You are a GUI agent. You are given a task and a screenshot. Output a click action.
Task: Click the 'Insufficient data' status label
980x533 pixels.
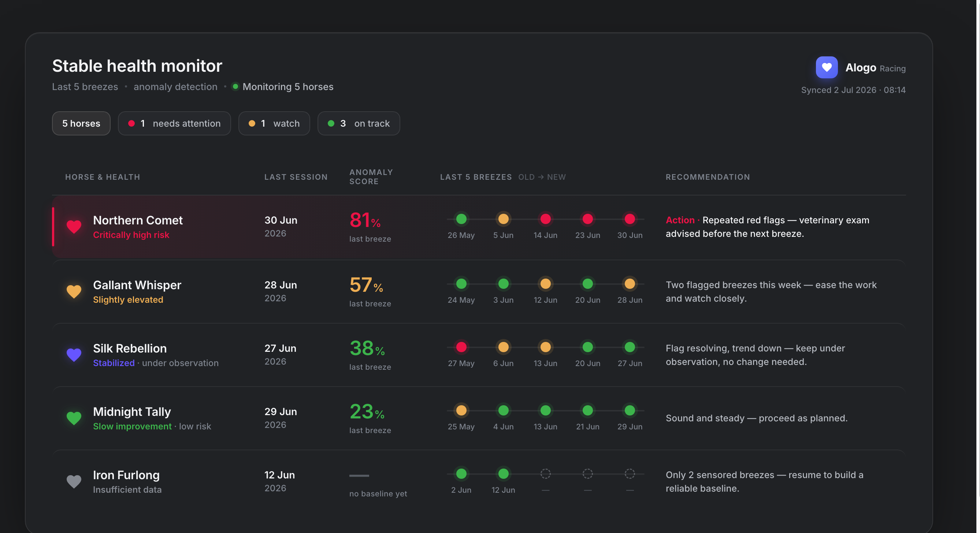click(127, 490)
